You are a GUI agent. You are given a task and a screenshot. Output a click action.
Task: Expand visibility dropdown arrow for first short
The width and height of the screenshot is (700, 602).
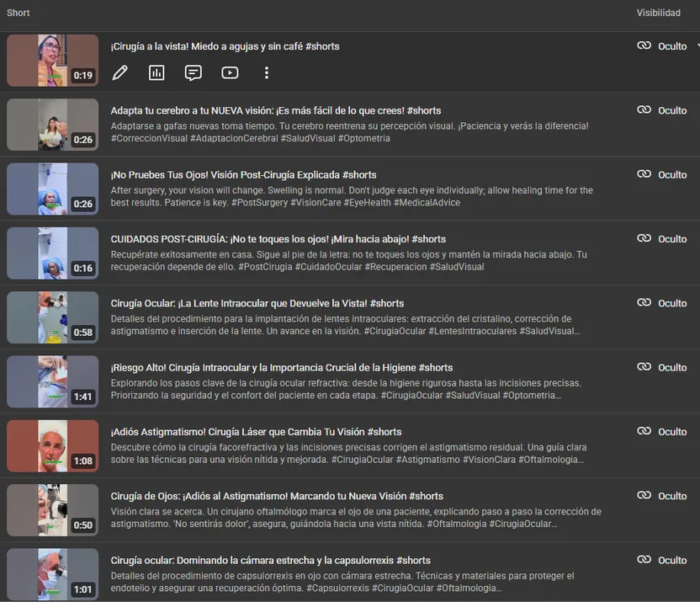click(x=697, y=46)
